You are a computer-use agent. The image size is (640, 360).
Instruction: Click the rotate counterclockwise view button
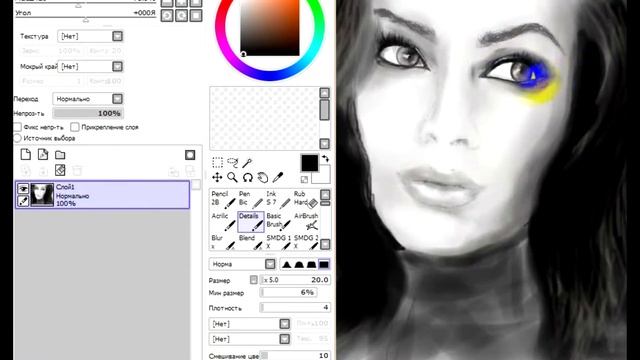pos(167,16)
